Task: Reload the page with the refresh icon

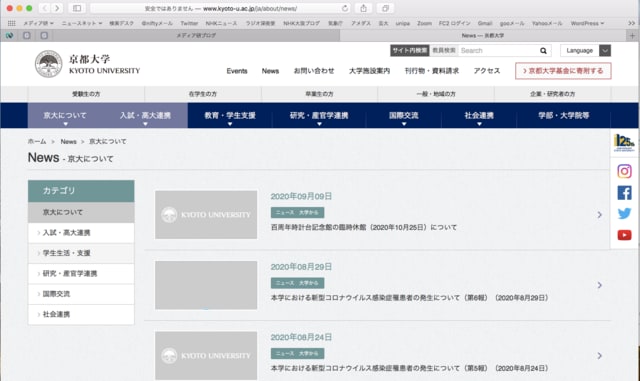Action: coord(345,8)
